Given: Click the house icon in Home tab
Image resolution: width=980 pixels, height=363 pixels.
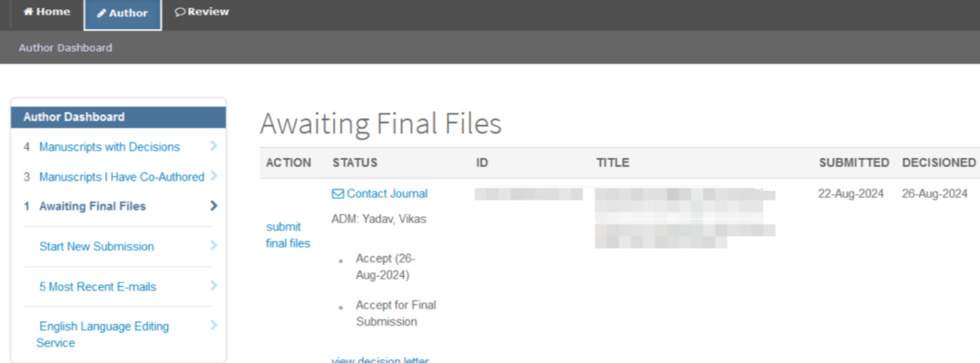Looking at the screenshot, I should 28,12.
